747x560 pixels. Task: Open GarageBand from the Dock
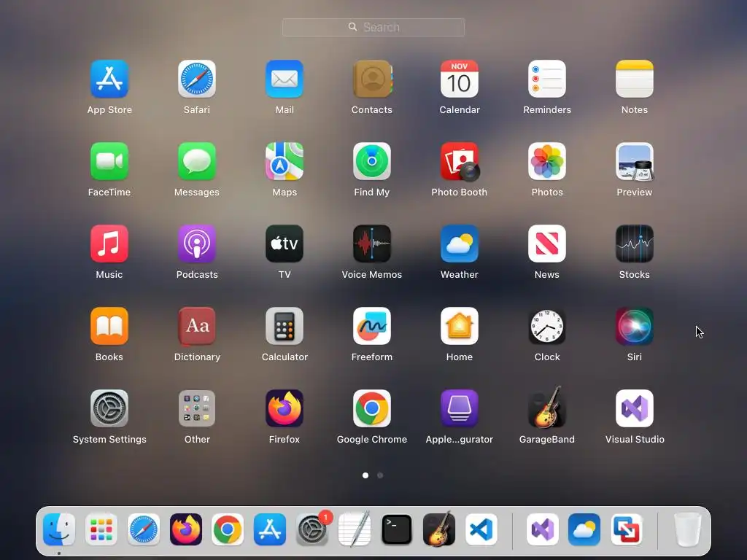coord(438,529)
